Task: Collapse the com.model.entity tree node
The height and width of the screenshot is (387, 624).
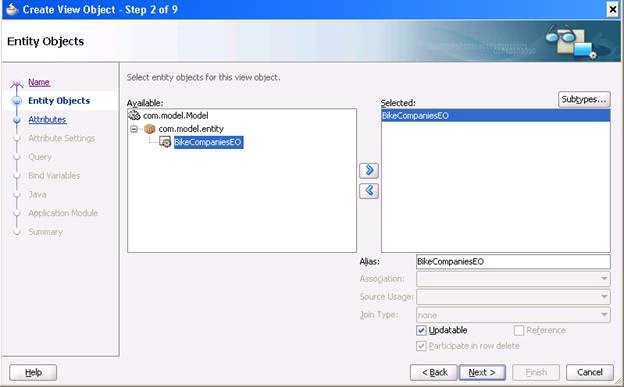Action: point(134,129)
